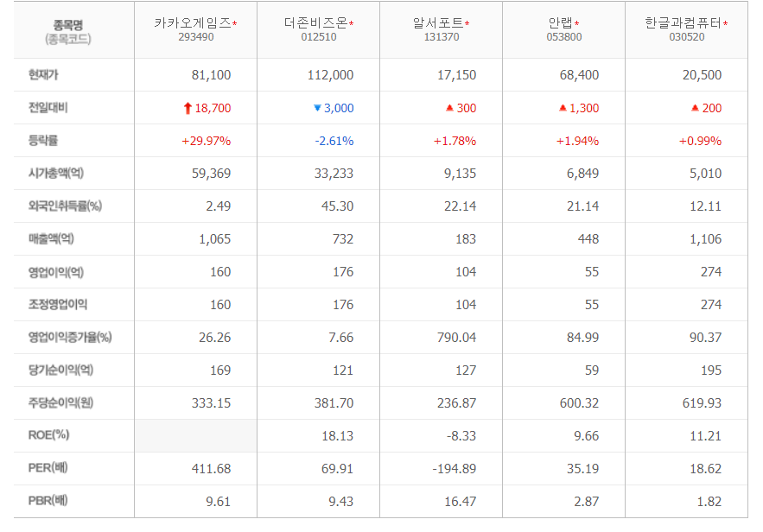Select foreign ownership value 2.49
The width and height of the screenshot is (763, 532).
click(218, 206)
